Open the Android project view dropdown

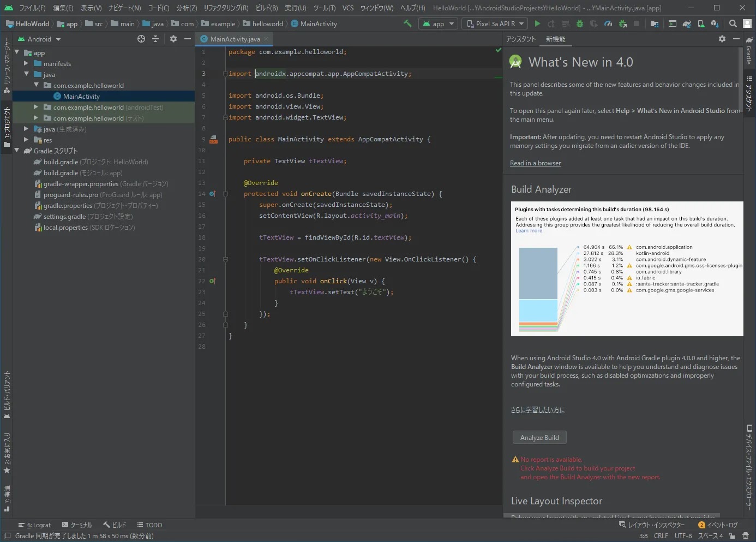[x=39, y=39]
